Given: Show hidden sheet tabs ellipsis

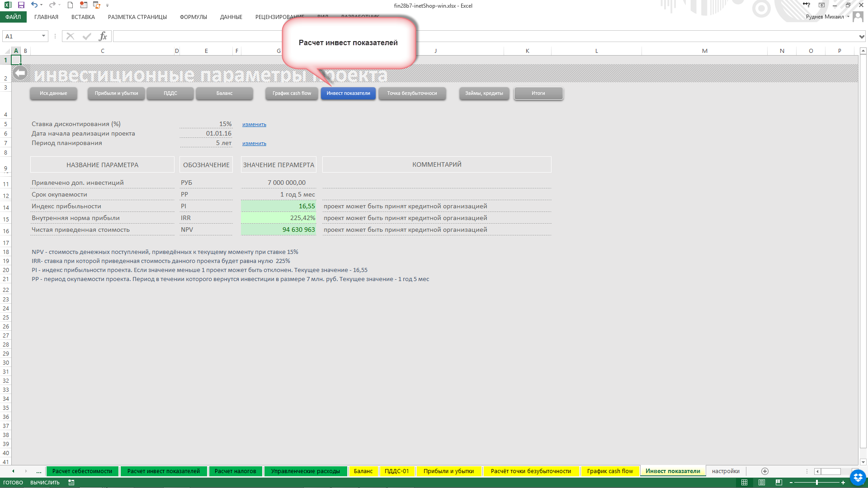Looking at the screenshot, I should pos(39,471).
